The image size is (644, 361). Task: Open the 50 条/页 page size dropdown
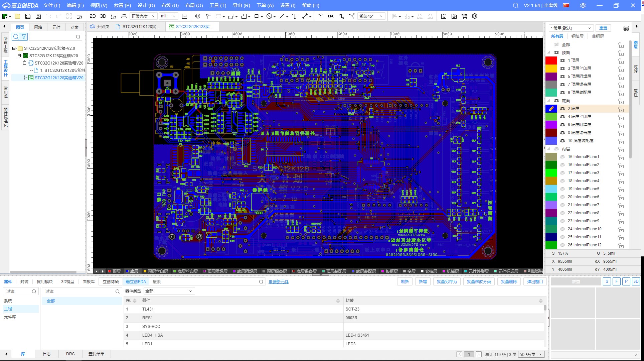point(531,354)
